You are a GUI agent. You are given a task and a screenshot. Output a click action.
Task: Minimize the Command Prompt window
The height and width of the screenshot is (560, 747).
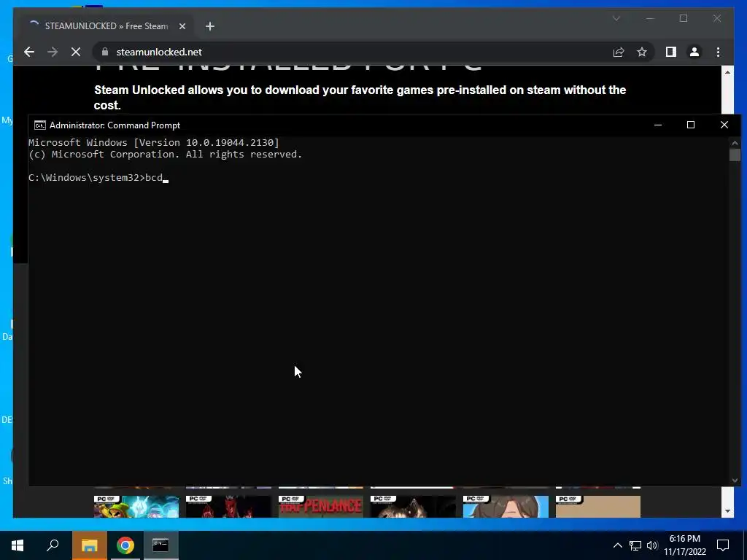(x=658, y=125)
